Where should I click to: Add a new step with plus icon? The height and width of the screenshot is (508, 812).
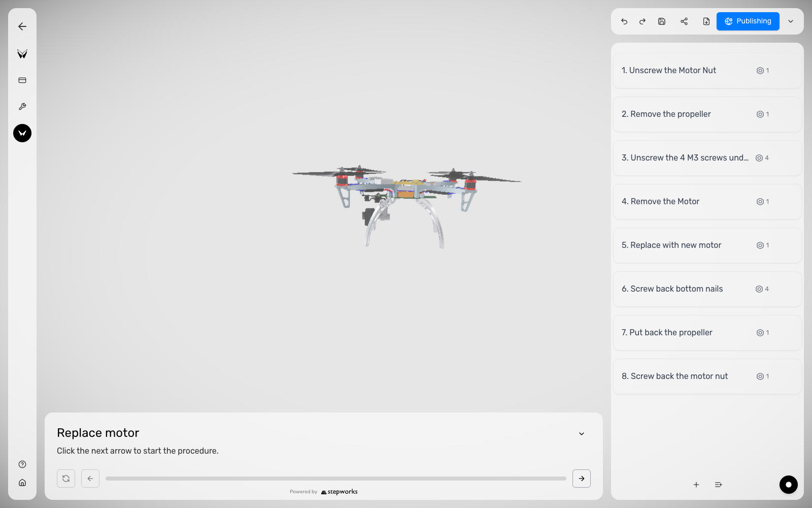696,485
